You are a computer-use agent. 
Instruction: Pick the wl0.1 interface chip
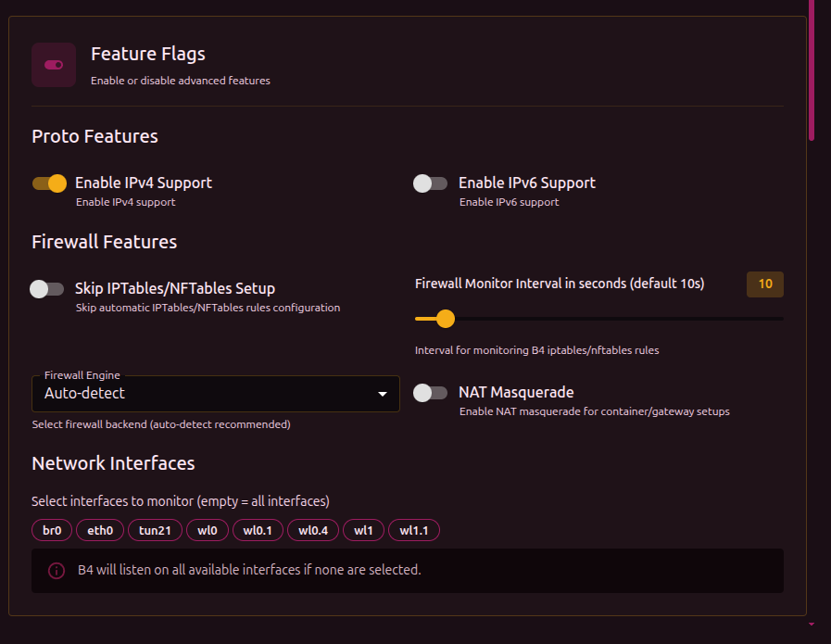click(258, 531)
